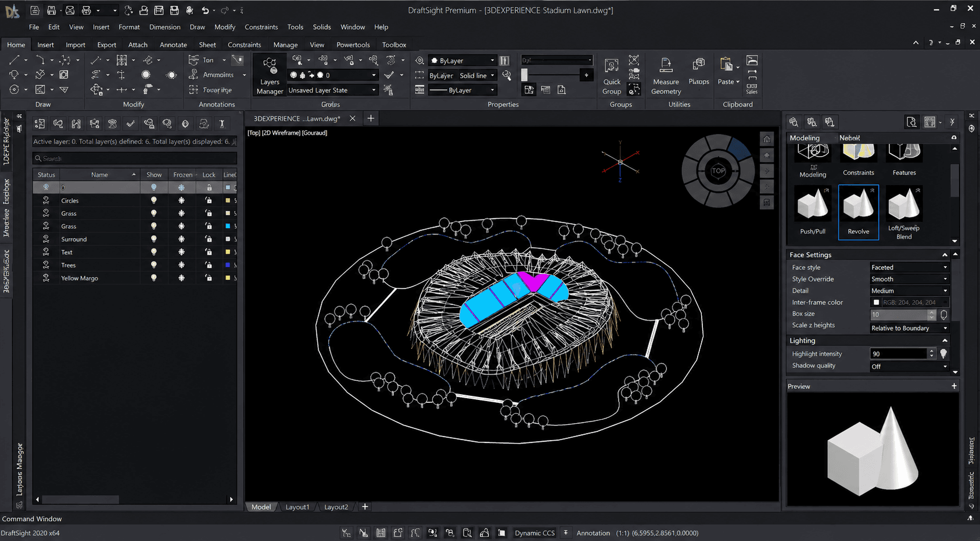Click the Box size bulb icon
The height and width of the screenshot is (541, 980).
coord(944,315)
